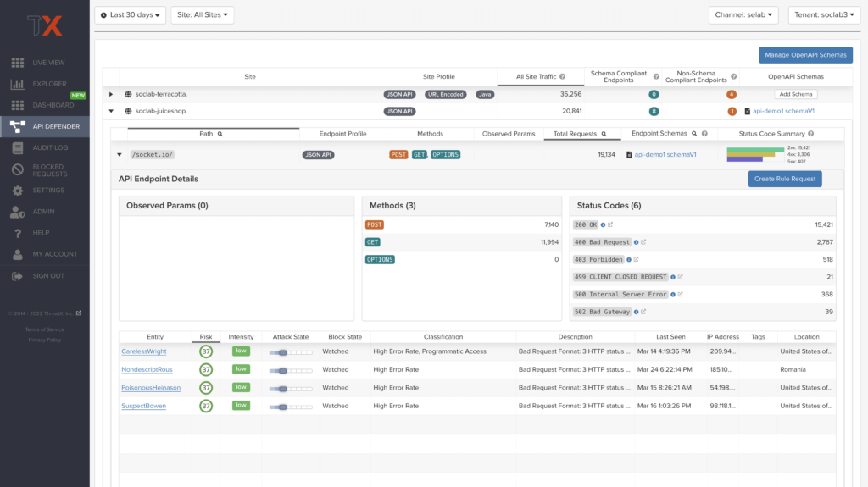The image size is (868, 487).
Task: Click the info icon beside 502 Bad Gateway
Action: click(636, 313)
